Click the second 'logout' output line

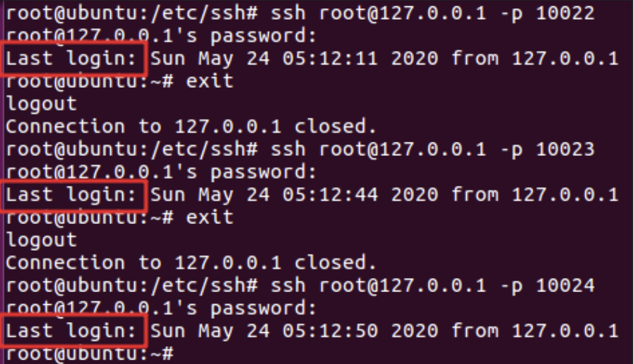tap(41, 241)
